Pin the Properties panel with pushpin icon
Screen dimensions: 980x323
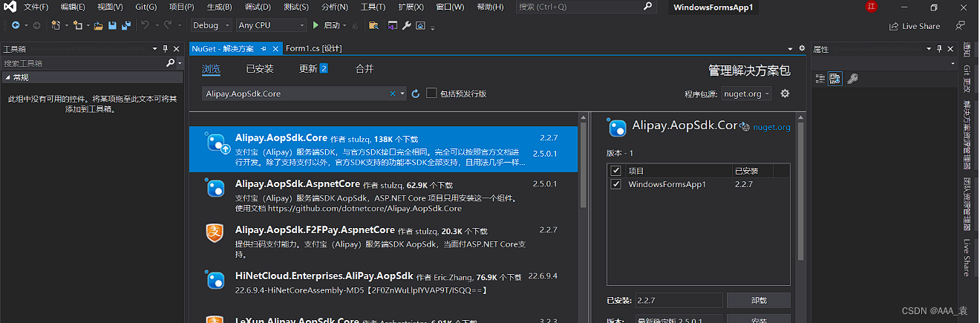(x=939, y=48)
